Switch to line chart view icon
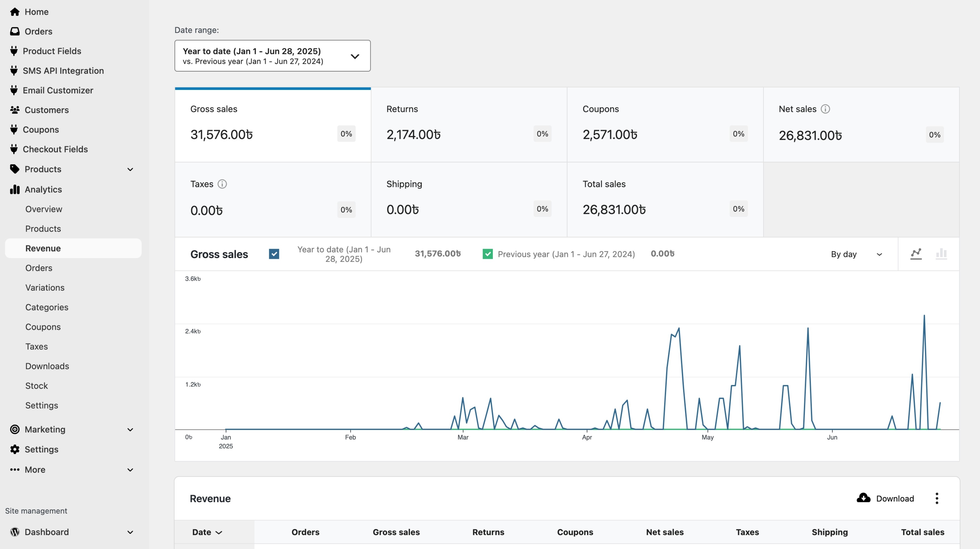This screenshot has width=980, height=549. click(916, 253)
